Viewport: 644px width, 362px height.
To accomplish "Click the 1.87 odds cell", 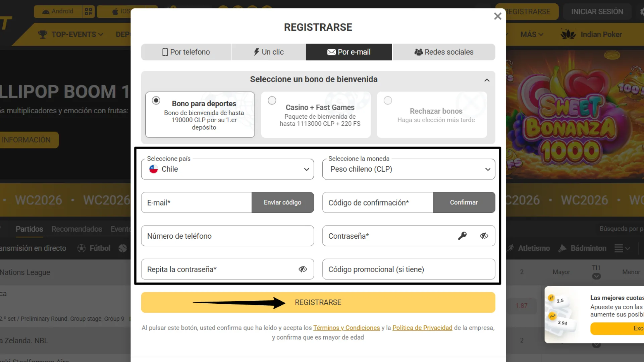I will click(x=521, y=306).
